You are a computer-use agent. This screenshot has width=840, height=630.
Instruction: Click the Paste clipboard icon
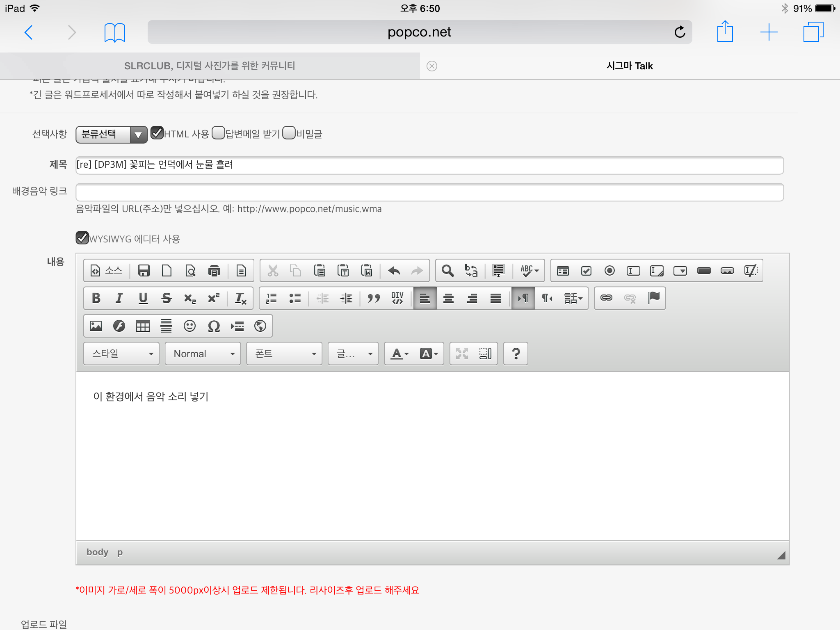click(x=320, y=271)
